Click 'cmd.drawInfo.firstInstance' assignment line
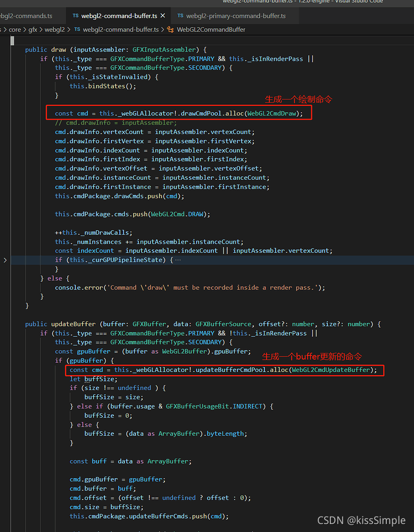The height and width of the screenshot is (532, 414). tap(162, 187)
